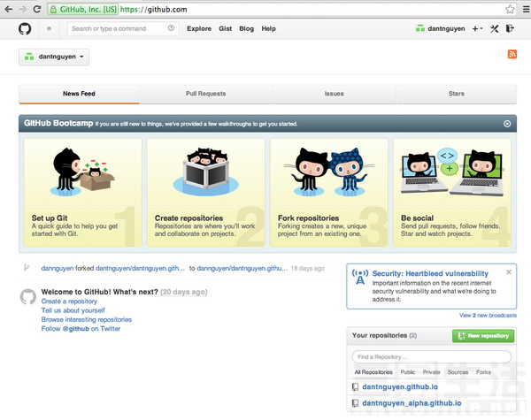
Task: Open account settings tools icon
Action: [x=495, y=29]
